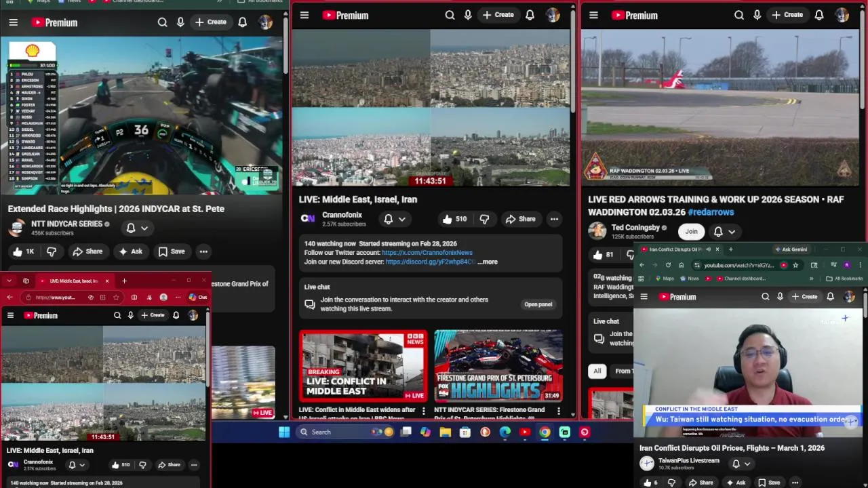Ask about the INDYCAR highlights video
This screenshot has width=868, height=488.
click(130, 251)
